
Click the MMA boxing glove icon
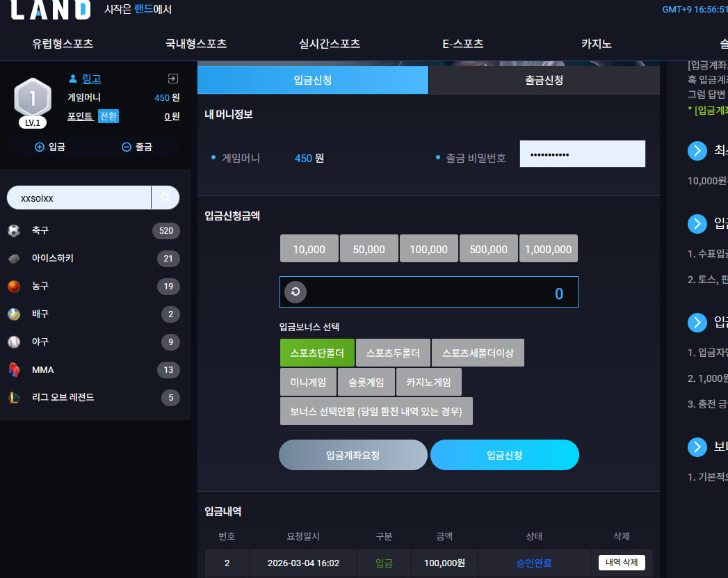[x=14, y=370]
